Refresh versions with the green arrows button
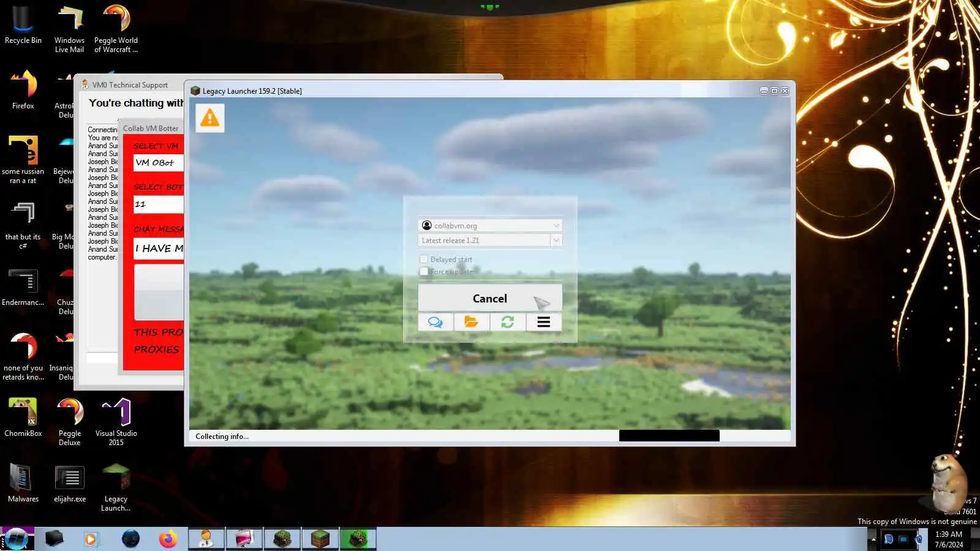980x551 pixels. [x=507, y=322]
